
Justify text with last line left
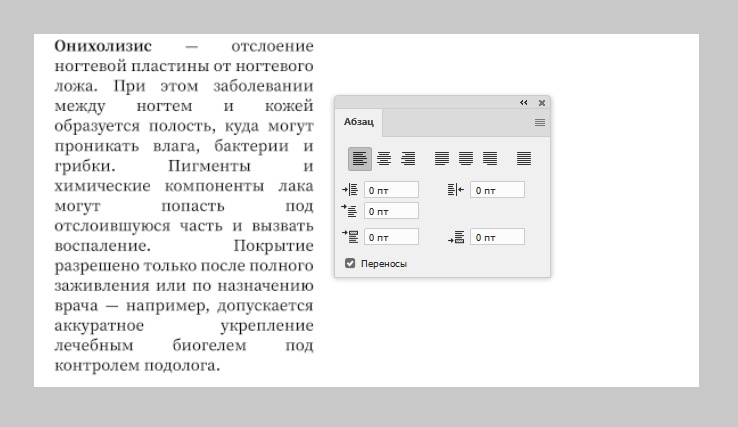442,158
